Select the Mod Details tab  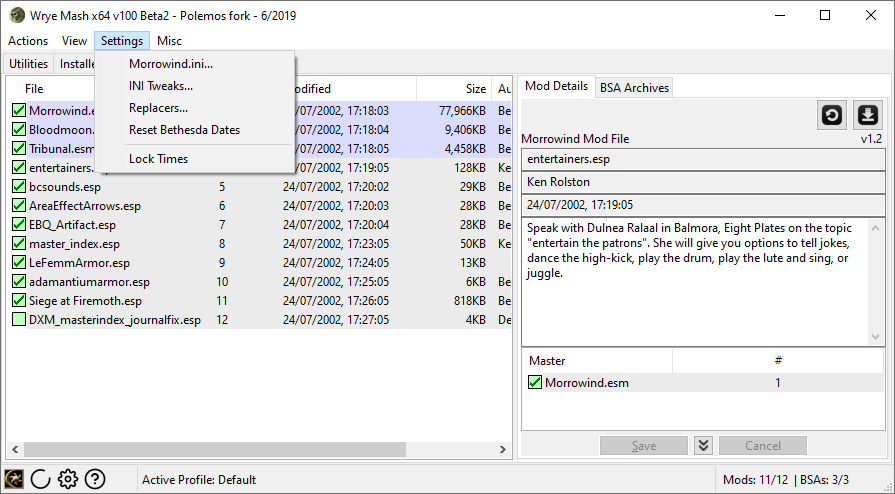click(x=557, y=86)
